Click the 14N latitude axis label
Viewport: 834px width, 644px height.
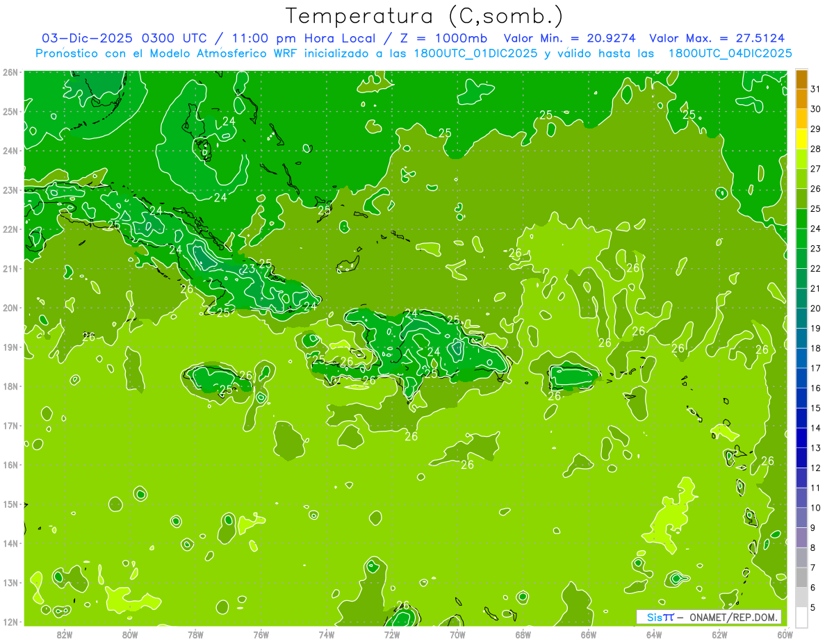tap(10, 543)
